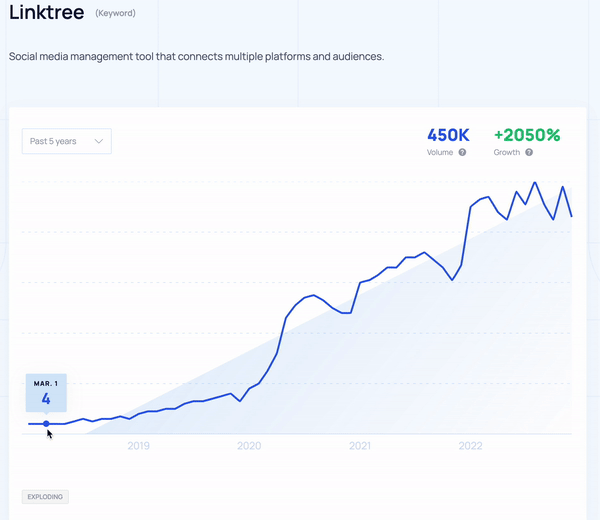Click the 2019 axis label

[139, 446]
